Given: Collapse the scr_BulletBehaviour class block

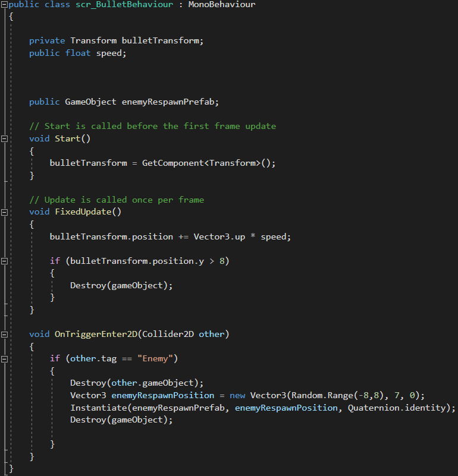Looking at the screenshot, I should pos(4,5).
